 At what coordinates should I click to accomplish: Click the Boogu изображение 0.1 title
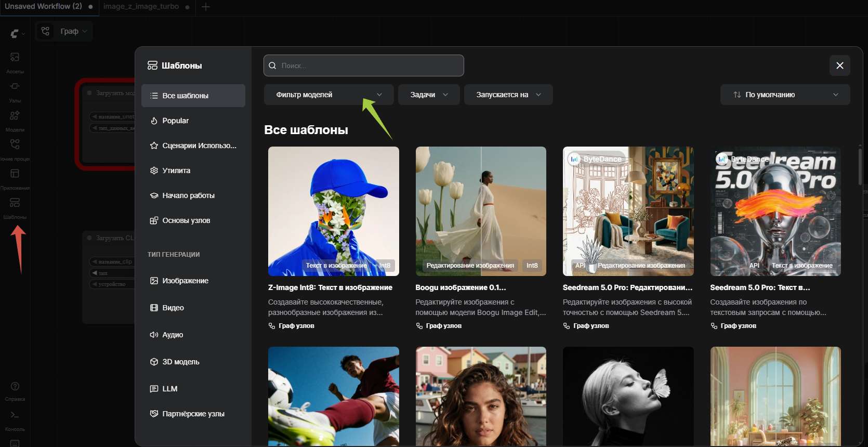(x=461, y=287)
